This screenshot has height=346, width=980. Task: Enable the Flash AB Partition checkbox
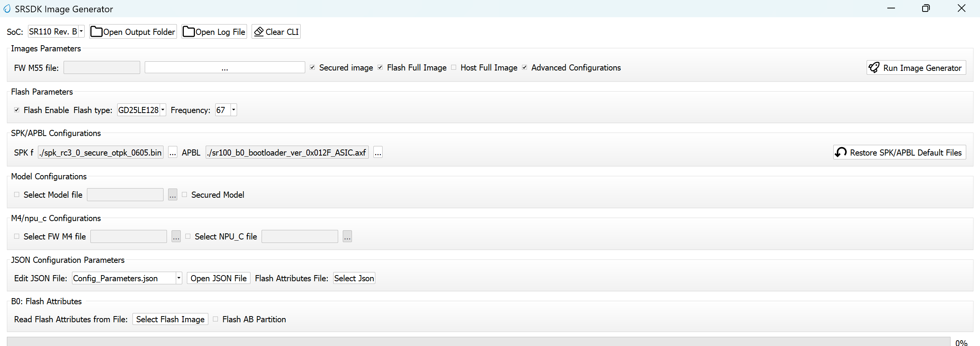(216, 319)
